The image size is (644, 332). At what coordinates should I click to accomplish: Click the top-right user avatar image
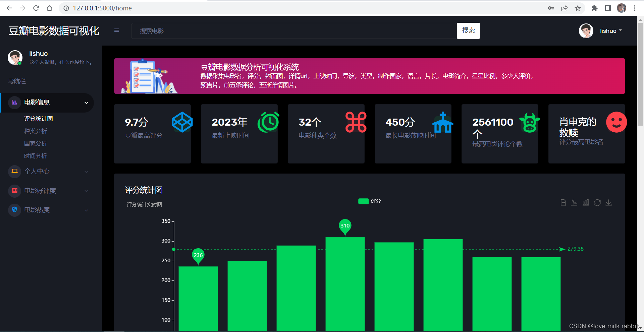586,31
